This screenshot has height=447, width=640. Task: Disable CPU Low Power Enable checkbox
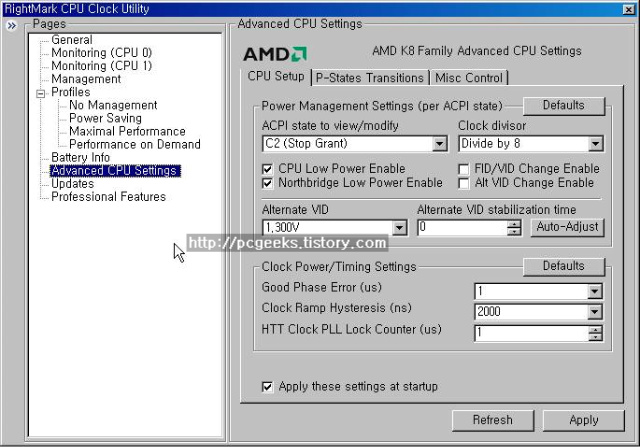click(267, 169)
